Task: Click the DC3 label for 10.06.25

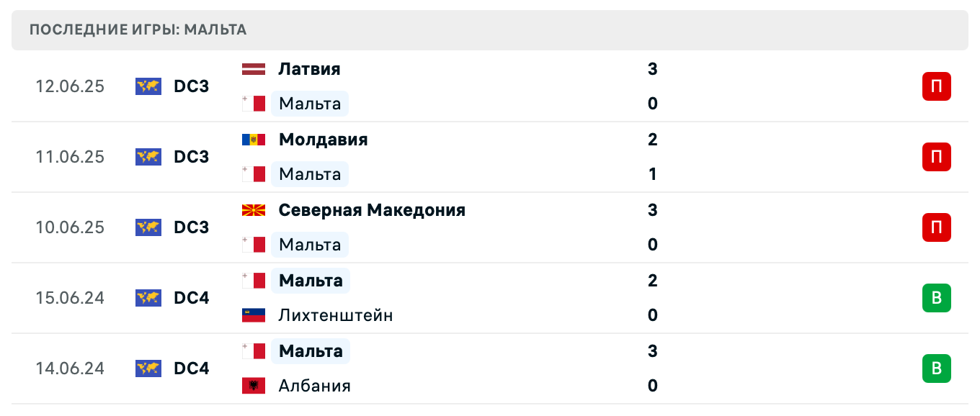Action: coord(191,227)
